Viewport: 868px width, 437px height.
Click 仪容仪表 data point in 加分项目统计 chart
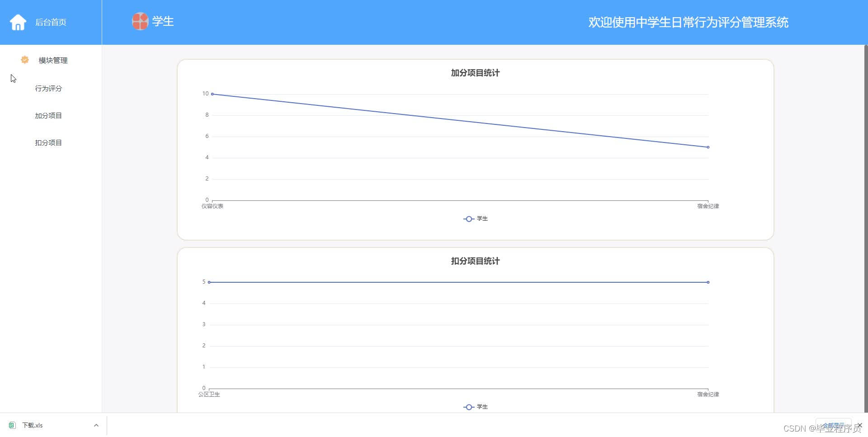pos(212,94)
